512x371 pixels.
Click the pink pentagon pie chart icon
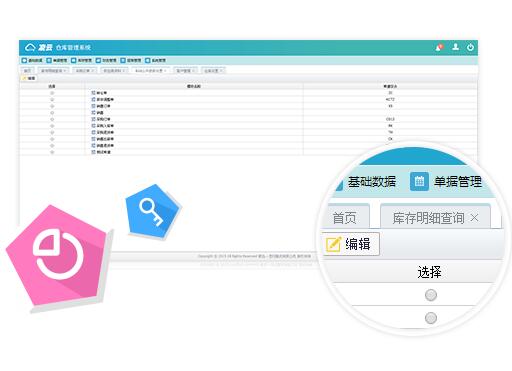(x=57, y=256)
